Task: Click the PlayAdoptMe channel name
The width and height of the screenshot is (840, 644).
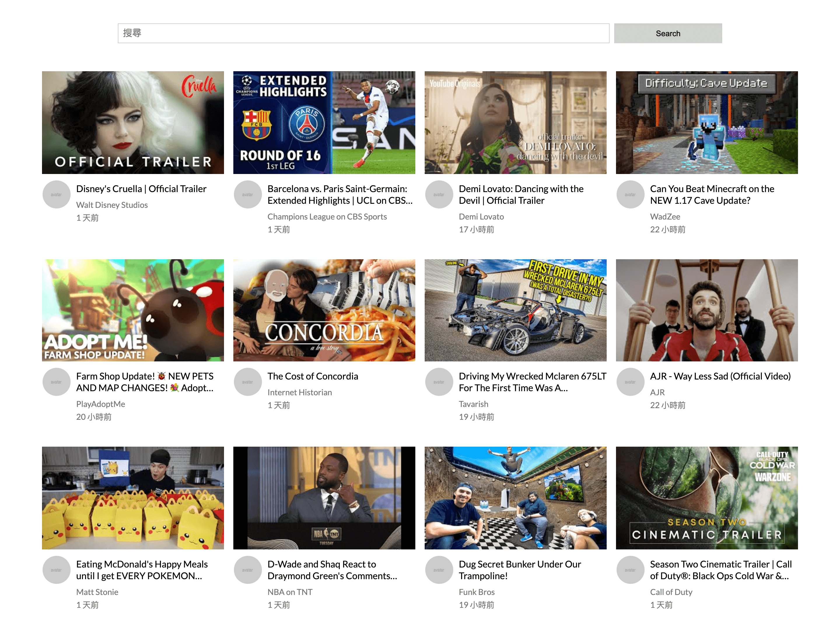Action: pyautogui.click(x=100, y=404)
